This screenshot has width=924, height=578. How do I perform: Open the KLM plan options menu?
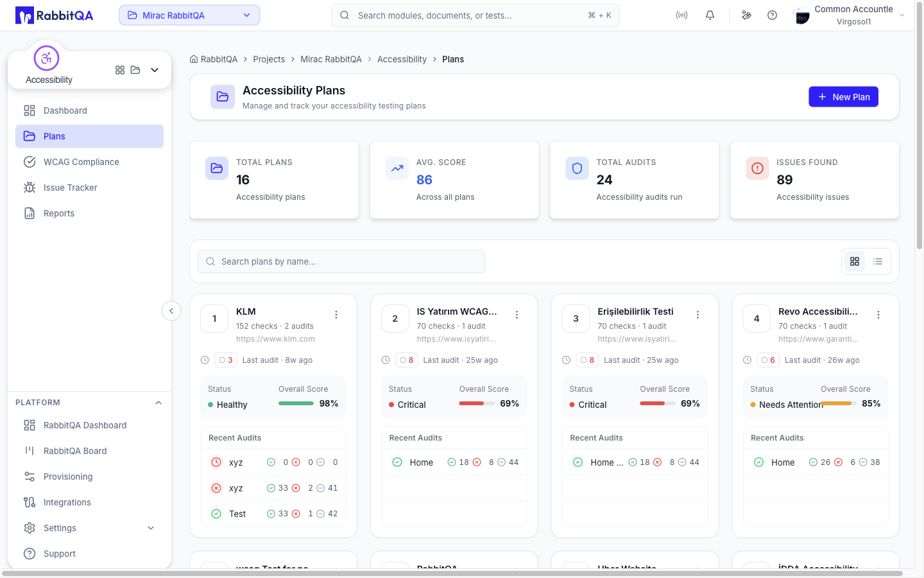point(336,315)
